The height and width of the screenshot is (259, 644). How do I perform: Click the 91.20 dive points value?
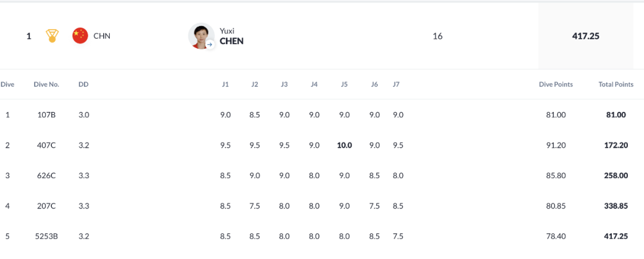coord(556,145)
